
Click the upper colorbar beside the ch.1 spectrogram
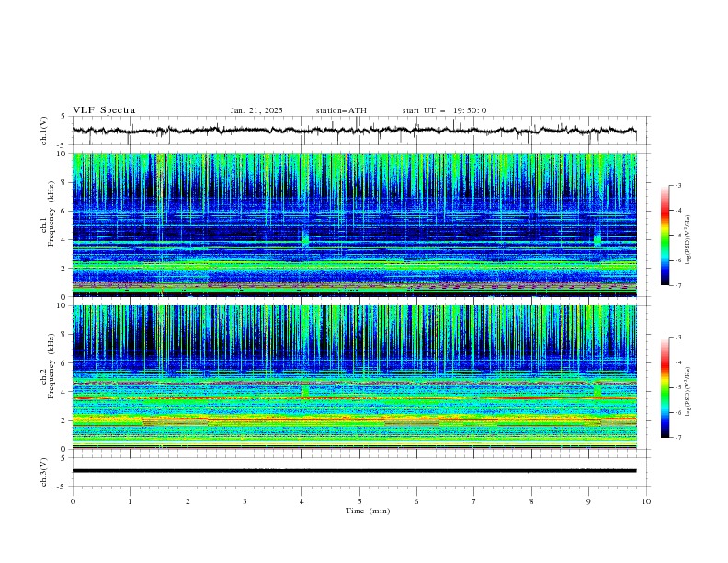(665, 236)
